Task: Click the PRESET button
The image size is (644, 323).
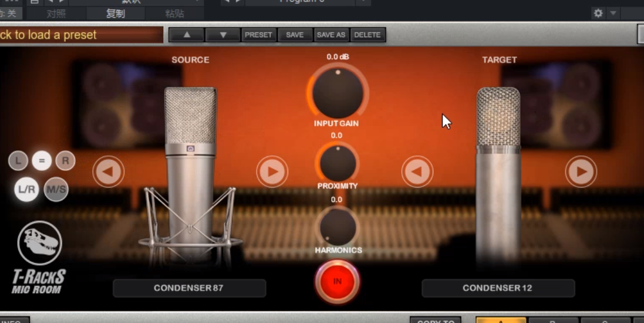Action: point(258,35)
